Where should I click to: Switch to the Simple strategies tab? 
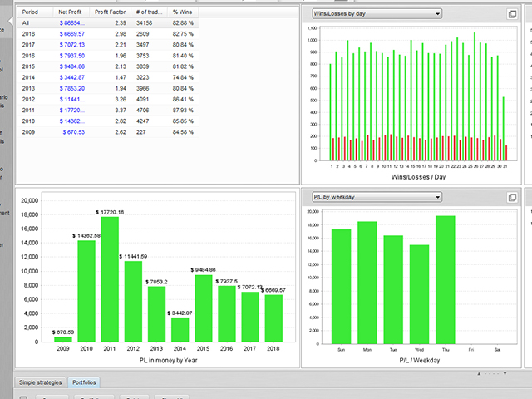41,382
